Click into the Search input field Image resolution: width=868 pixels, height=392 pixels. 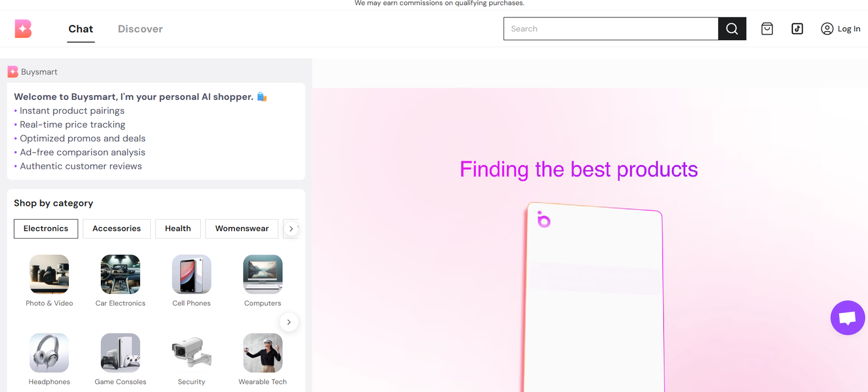point(610,29)
